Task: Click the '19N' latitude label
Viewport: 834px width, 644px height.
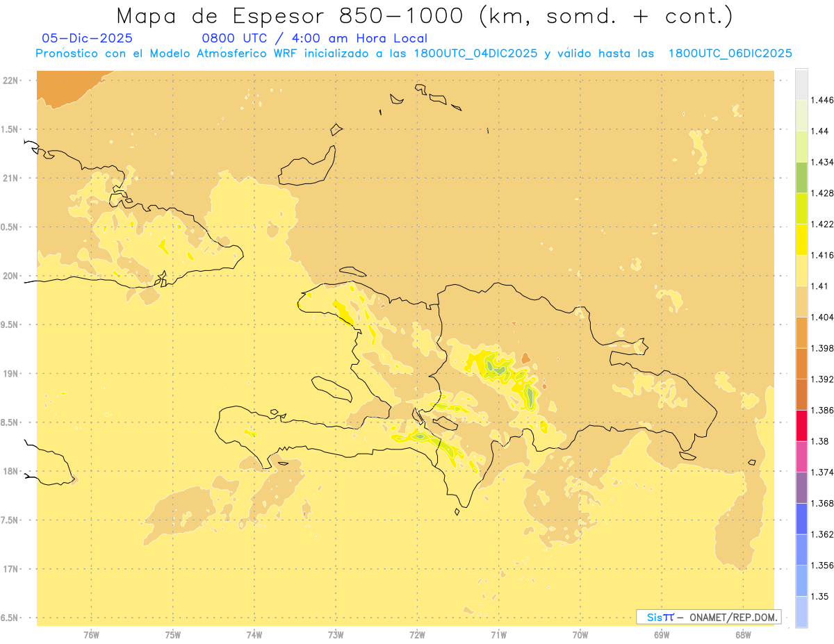Action: (x=10, y=374)
